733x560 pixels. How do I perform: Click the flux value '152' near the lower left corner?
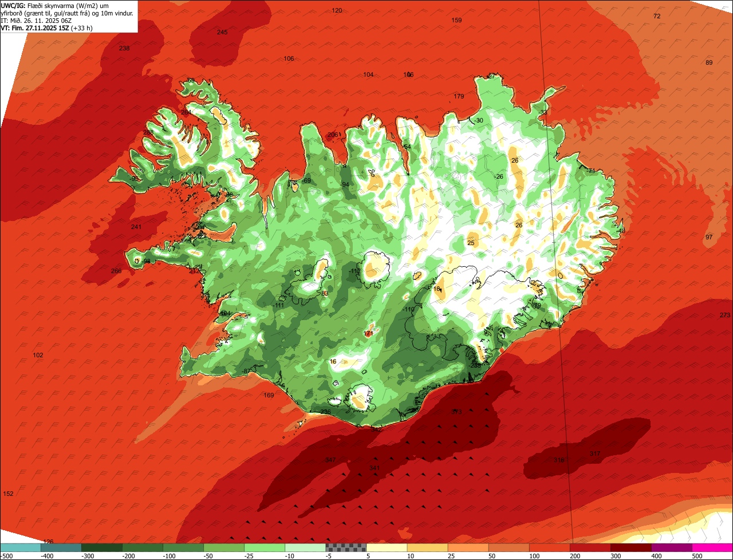tap(8, 494)
